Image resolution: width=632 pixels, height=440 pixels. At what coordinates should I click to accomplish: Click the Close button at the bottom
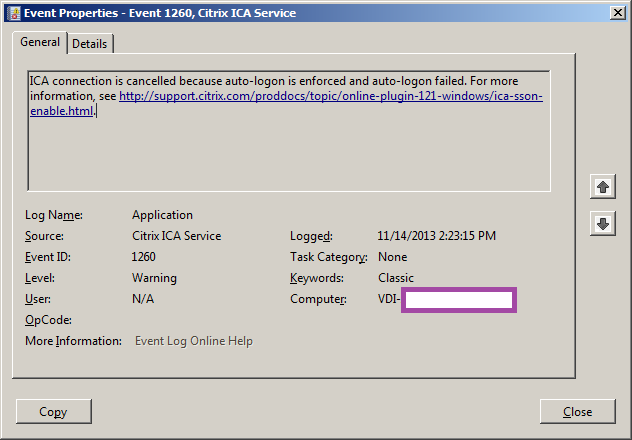(577, 411)
